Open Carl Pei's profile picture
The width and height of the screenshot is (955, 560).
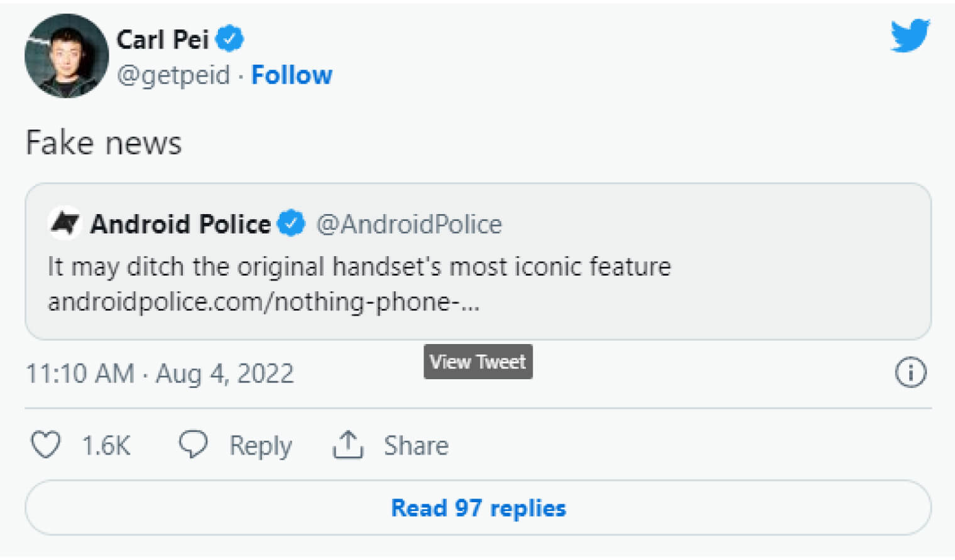66,56
